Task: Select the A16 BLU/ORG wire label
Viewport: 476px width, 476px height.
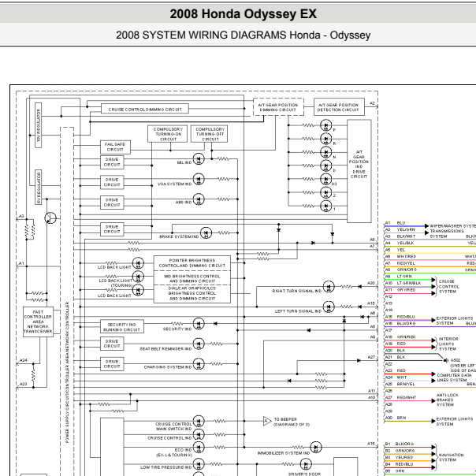Action: point(400,323)
